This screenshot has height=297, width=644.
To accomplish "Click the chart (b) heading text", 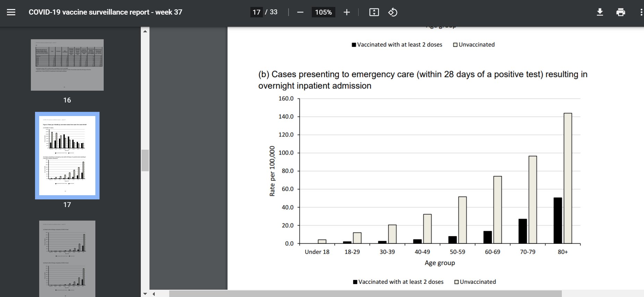I will tap(423, 80).
